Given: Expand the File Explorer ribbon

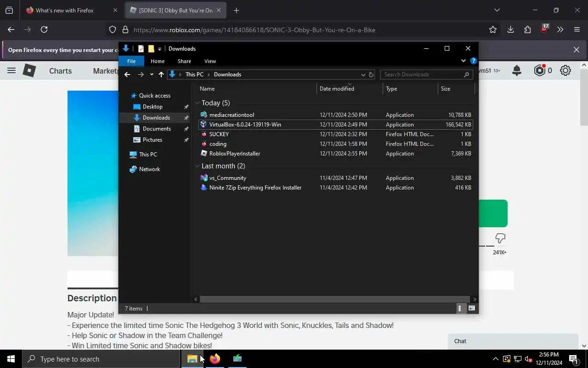Looking at the screenshot, I should click(x=463, y=61).
